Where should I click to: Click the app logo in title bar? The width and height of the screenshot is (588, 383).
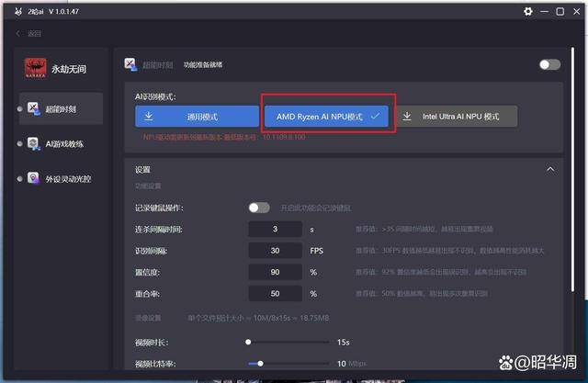click(x=18, y=12)
